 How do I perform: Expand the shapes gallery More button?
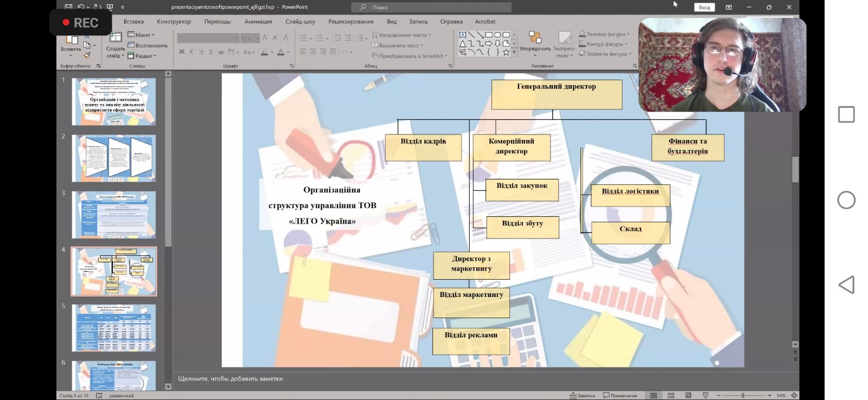(x=514, y=53)
